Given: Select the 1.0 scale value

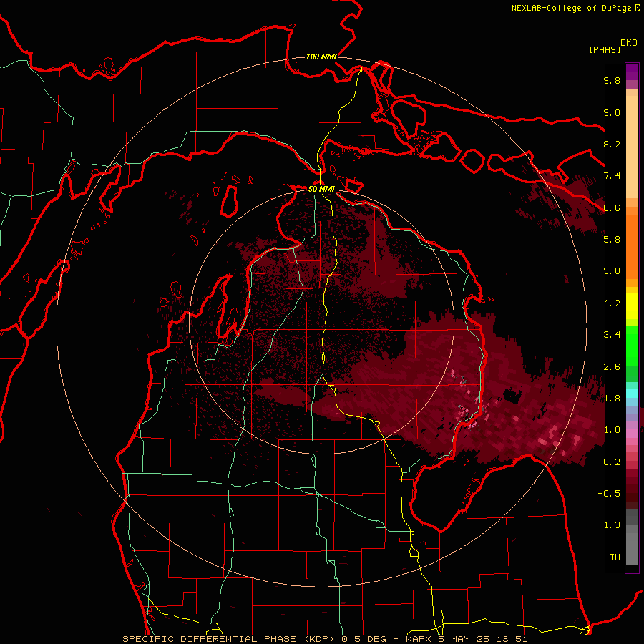Looking at the screenshot, I should coord(612,430).
